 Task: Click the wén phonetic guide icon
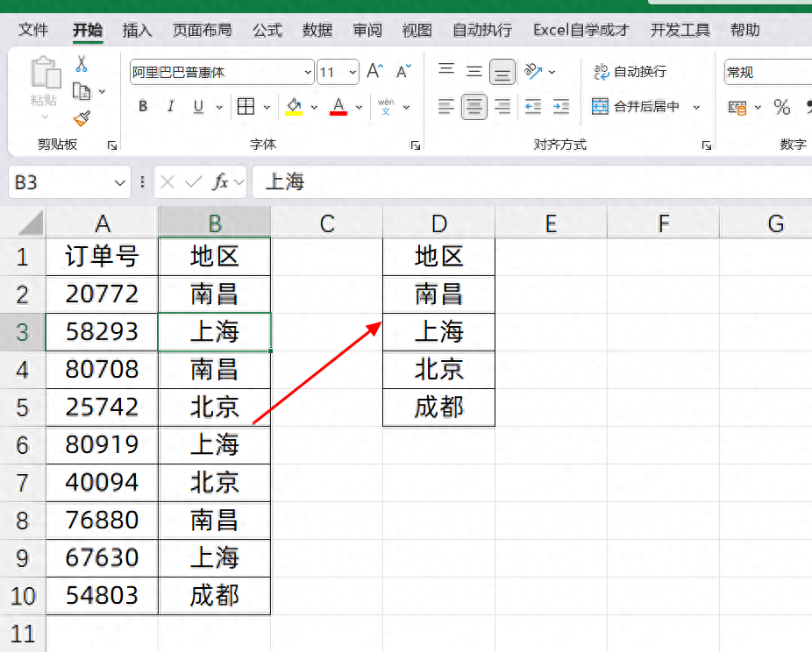pyautogui.click(x=386, y=107)
